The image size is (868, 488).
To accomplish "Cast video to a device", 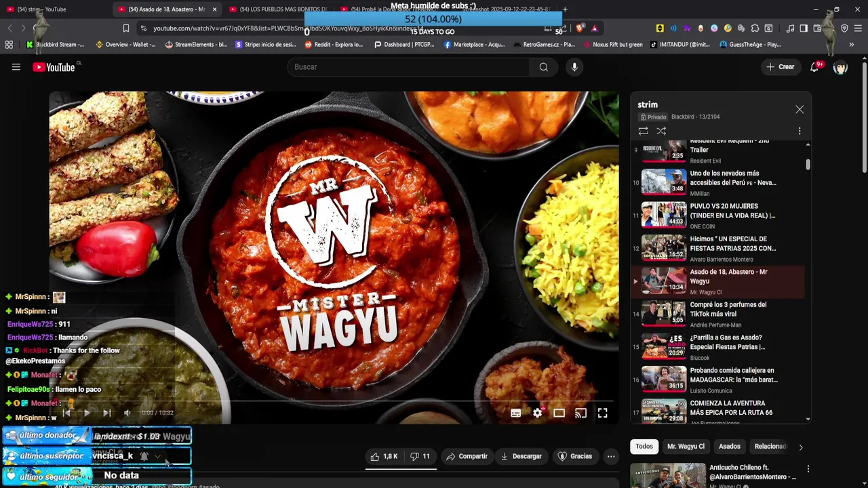I will tap(581, 413).
